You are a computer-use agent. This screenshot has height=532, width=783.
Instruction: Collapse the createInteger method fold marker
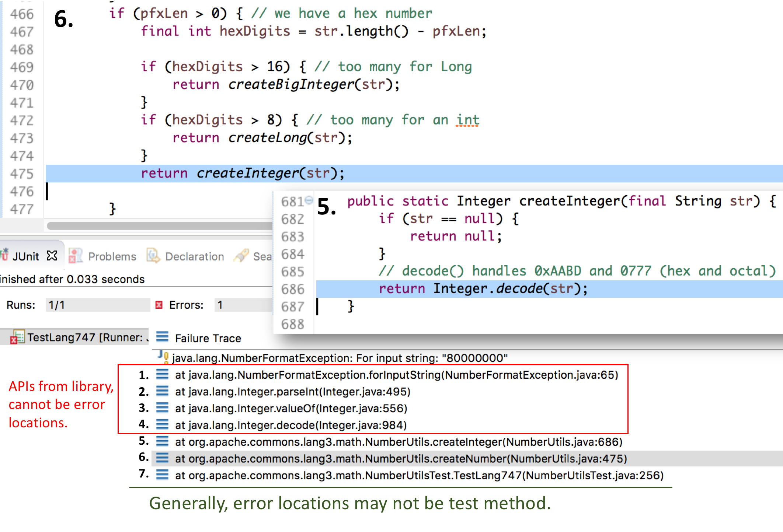tap(309, 200)
